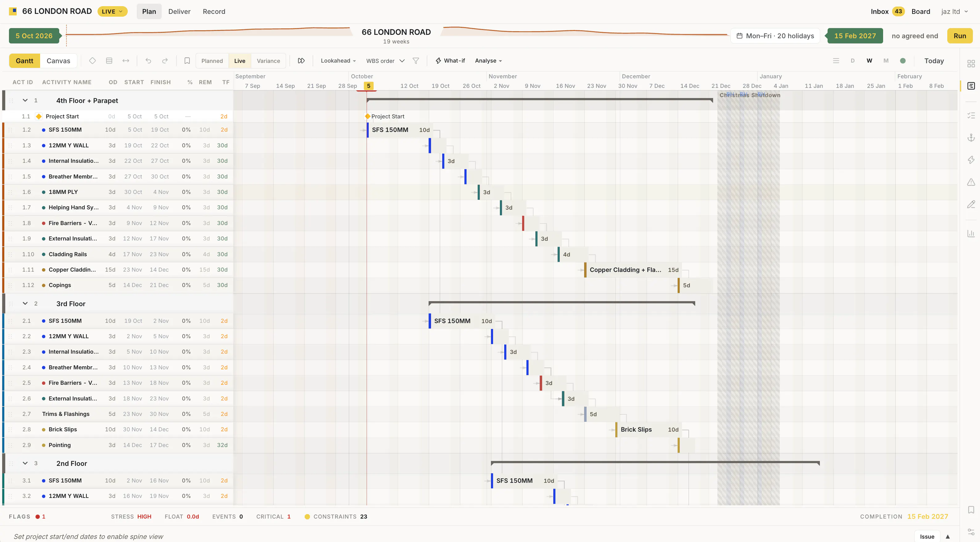Jump the timeline to Today
The image size is (980, 542).
[x=934, y=61]
